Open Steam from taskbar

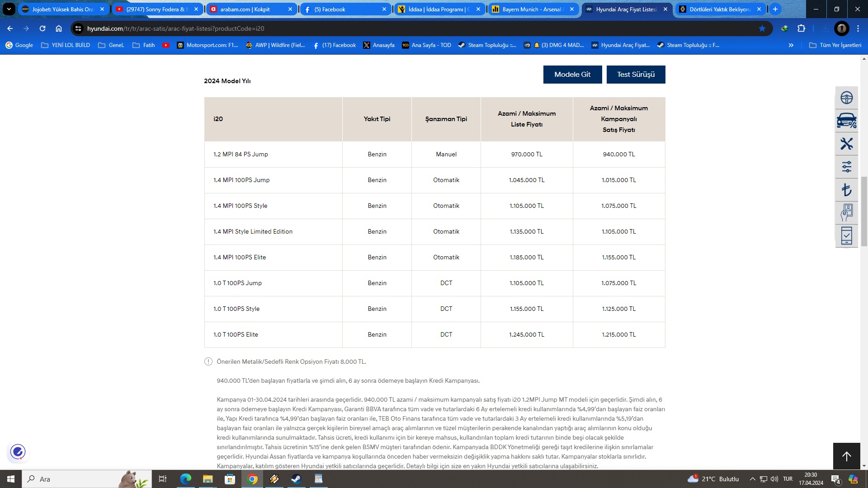[x=296, y=479]
